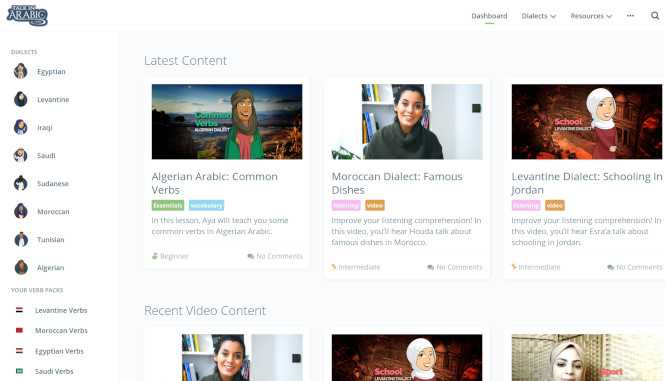
Task: Click the Sudanese dialect avatar icon
Action: point(20,183)
